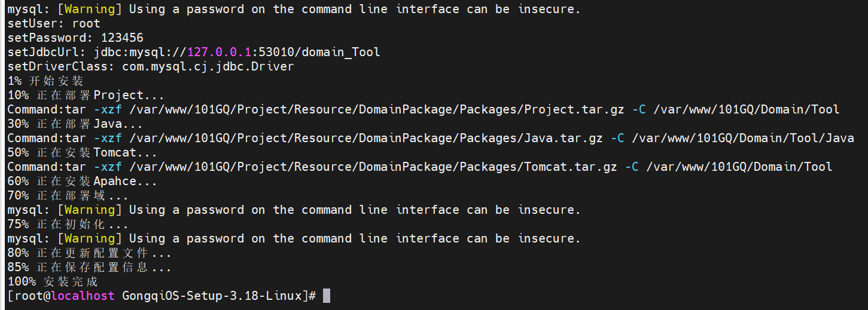Screen dimensions: 868x310
Task: Click the setPassword: 123456 line
Action: point(75,38)
